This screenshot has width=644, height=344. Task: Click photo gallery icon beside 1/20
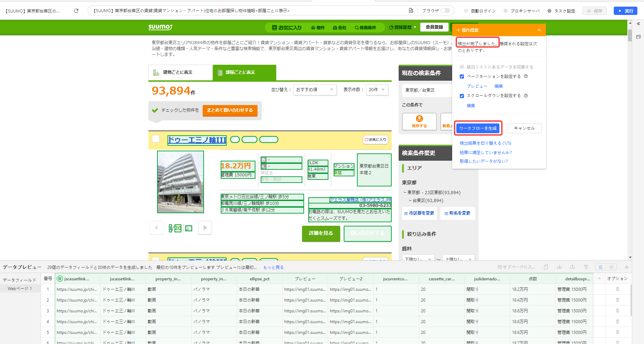click(189, 228)
